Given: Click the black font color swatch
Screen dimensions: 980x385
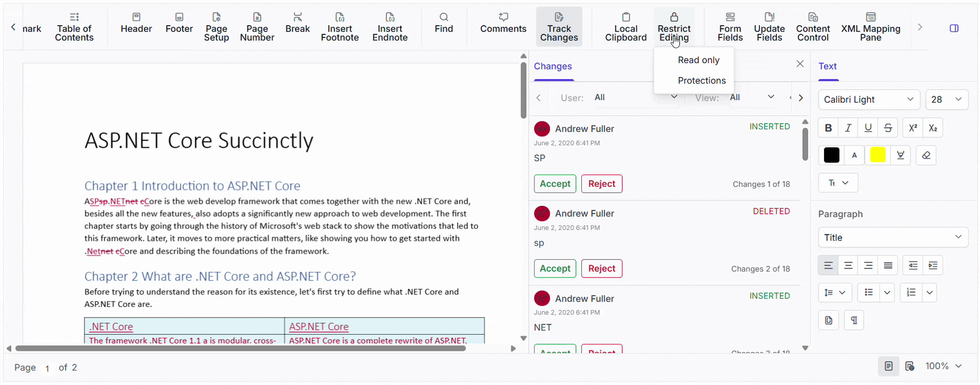Looking at the screenshot, I should coord(831,155).
